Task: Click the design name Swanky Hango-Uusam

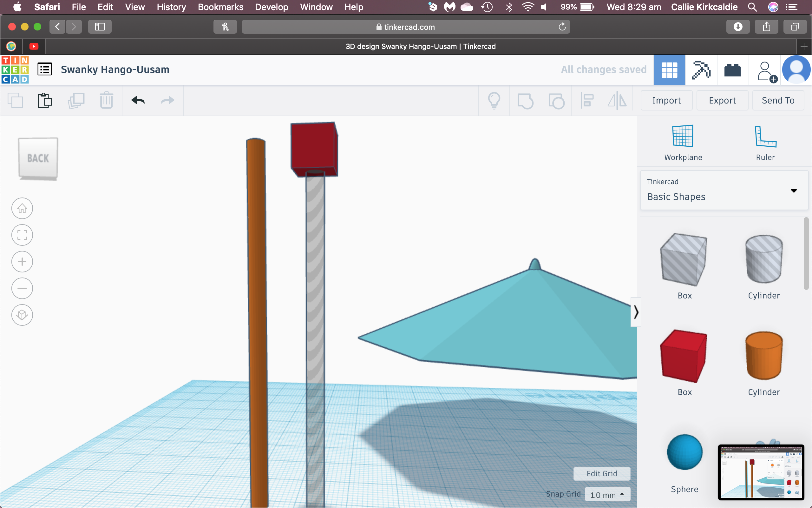Action: (x=115, y=70)
